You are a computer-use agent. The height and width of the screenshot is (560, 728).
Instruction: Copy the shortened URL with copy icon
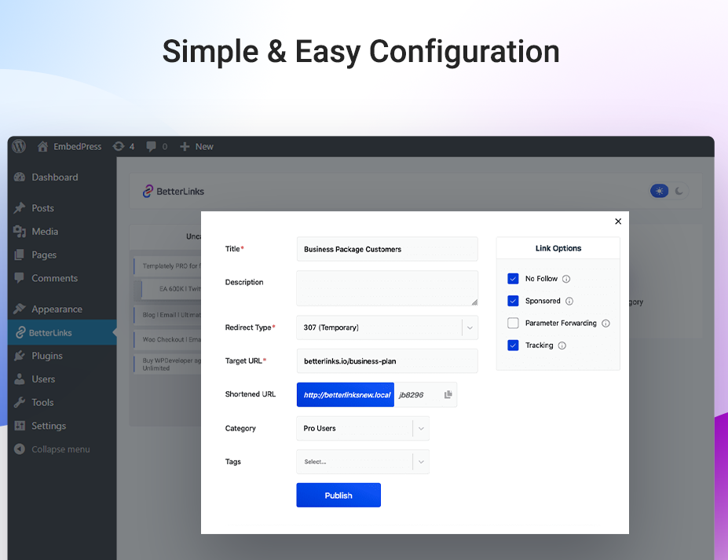click(448, 395)
